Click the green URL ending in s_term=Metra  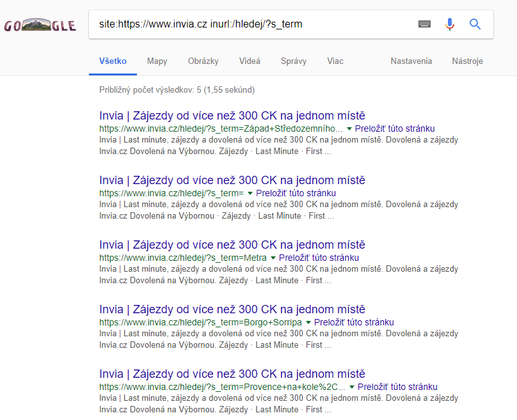coord(183,258)
